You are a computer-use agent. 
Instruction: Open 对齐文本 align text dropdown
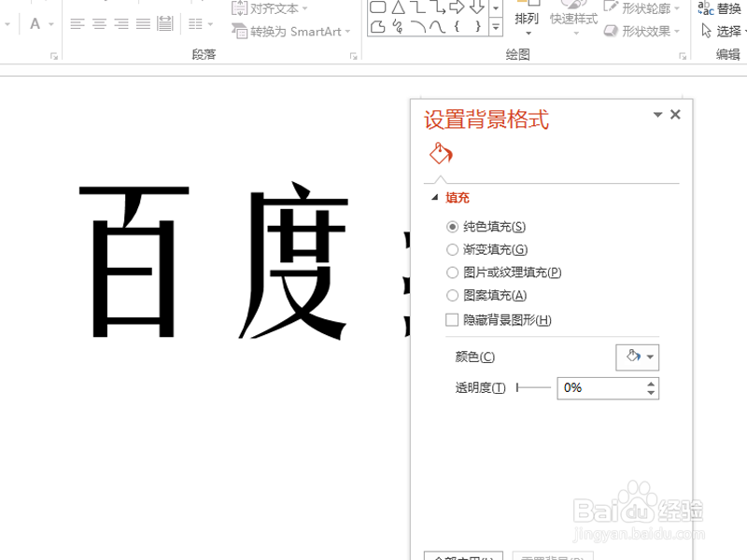click(x=269, y=8)
